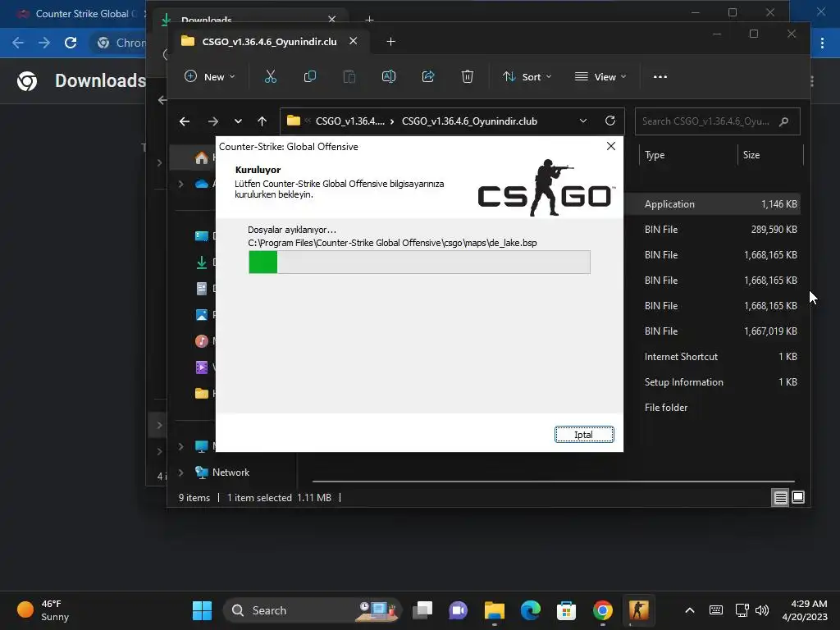This screenshot has height=630, width=840.
Task: Select the File folder row
Action: 712,408
